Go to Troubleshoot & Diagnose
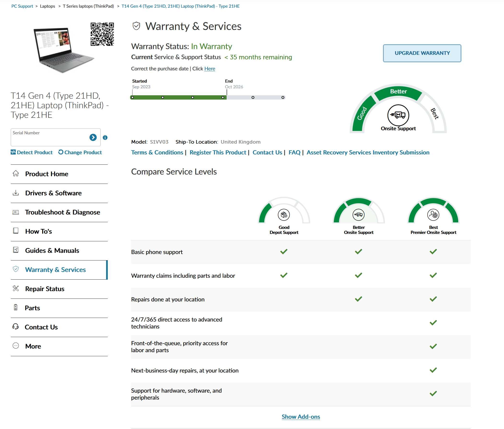The height and width of the screenshot is (429, 504). (x=59, y=212)
